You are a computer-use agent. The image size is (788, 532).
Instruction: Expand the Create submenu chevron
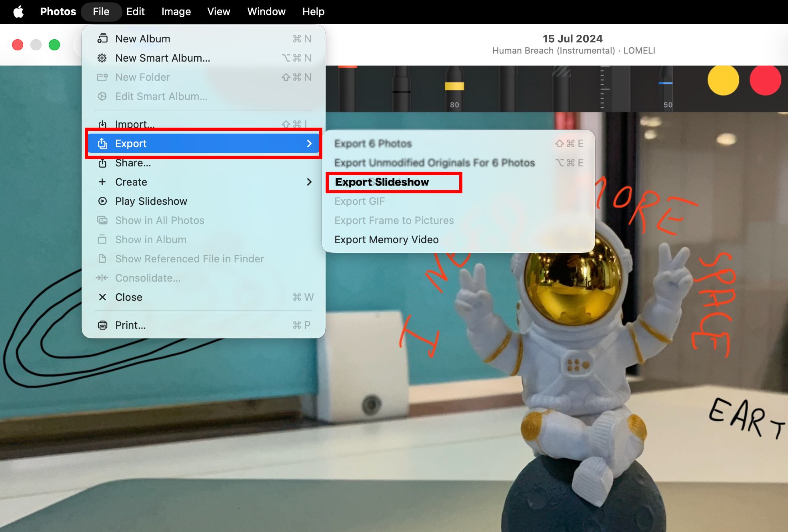point(309,182)
